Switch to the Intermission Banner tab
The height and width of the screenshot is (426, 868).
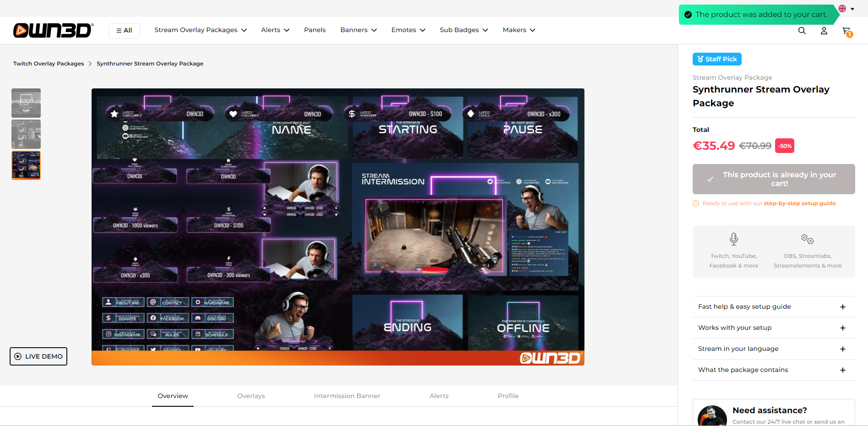click(x=347, y=396)
